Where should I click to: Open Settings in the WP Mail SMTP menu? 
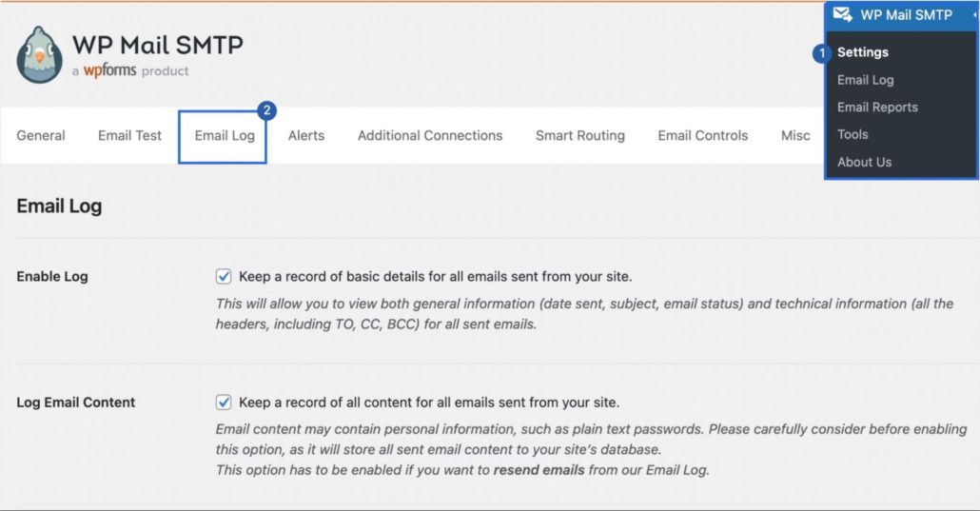[863, 52]
